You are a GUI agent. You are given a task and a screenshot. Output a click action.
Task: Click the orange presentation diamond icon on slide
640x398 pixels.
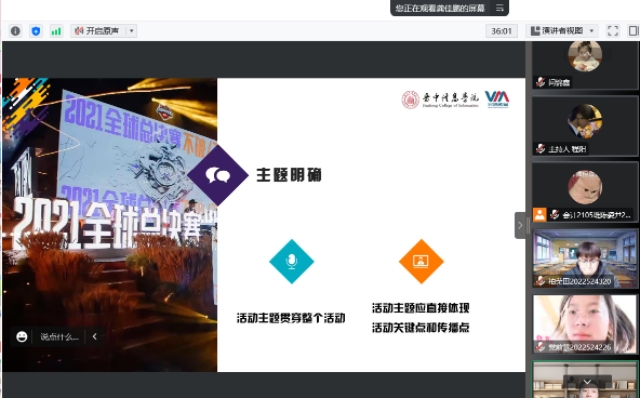pos(421,261)
